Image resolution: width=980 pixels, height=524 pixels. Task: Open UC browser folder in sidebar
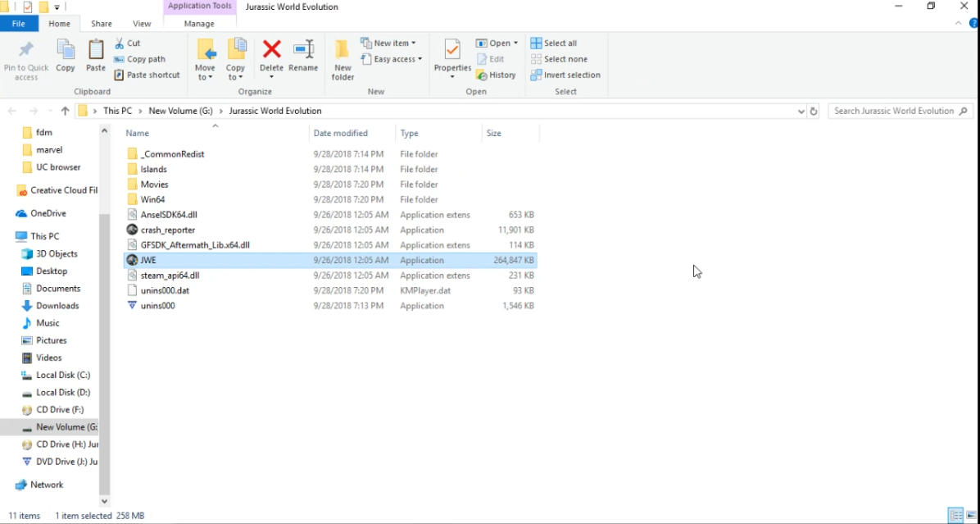click(57, 167)
